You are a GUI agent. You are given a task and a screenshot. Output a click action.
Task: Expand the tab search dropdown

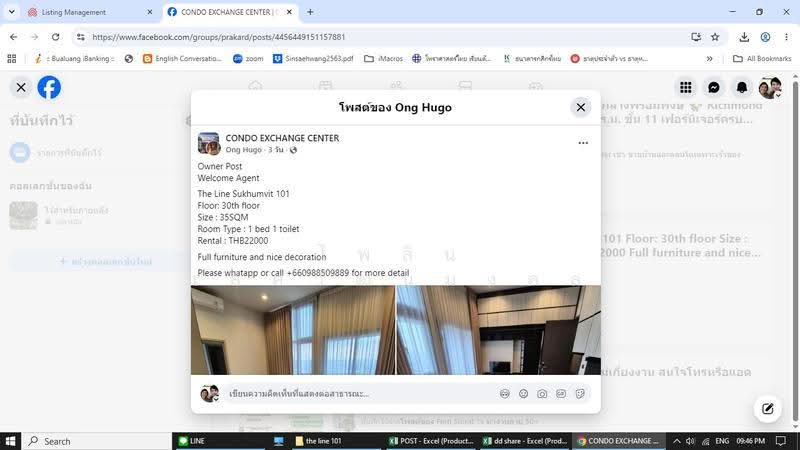[11, 12]
